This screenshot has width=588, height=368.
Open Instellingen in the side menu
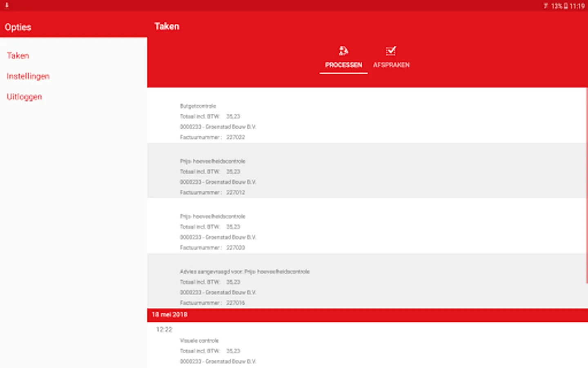(28, 76)
